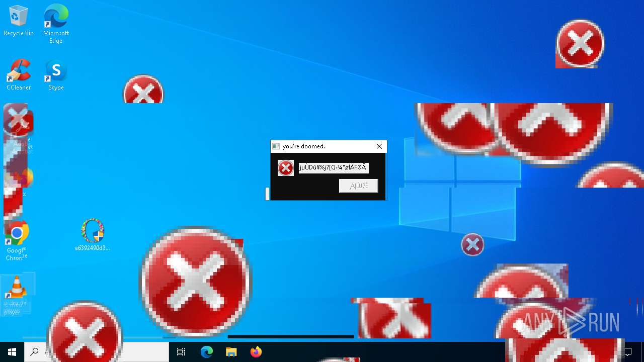The height and width of the screenshot is (362, 644).
Task: Launch the CCleaner desktop shortcut
Action: click(19, 75)
